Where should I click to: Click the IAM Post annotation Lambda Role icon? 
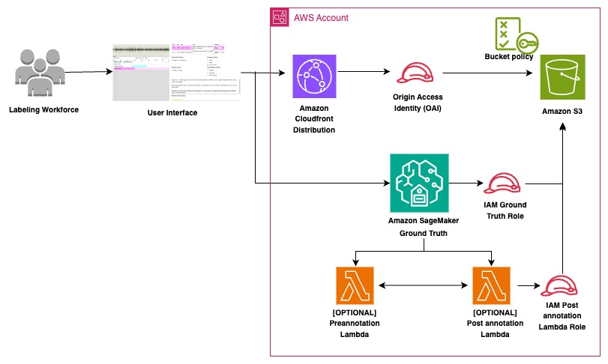559,286
